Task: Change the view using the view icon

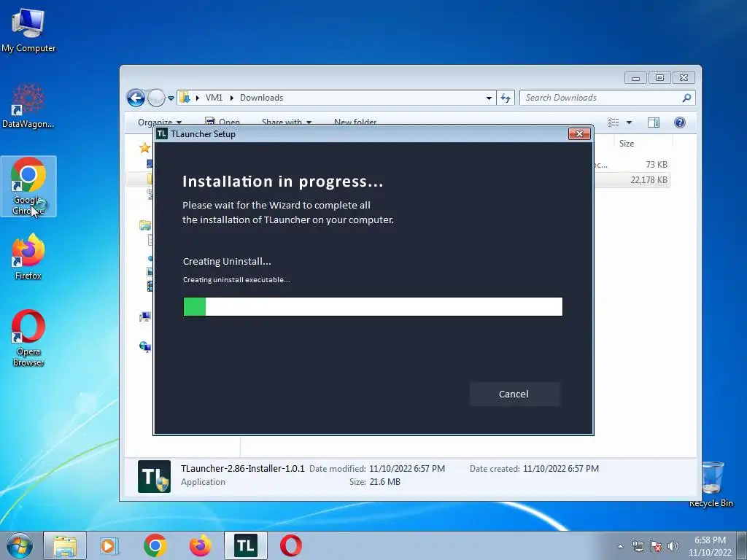Action: click(x=614, y=122)
